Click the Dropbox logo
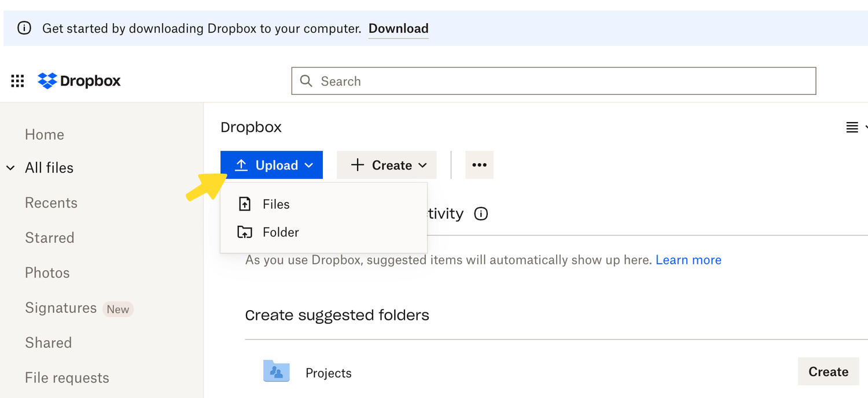Screen dimensions: 868x398 coord(79,81)
